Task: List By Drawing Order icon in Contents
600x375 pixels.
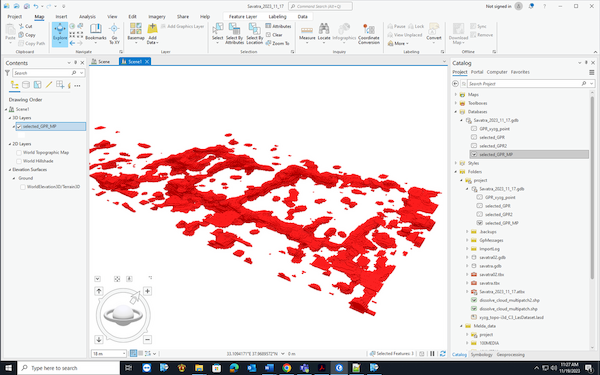Action: pyautogui.click(x=15, y=85)
